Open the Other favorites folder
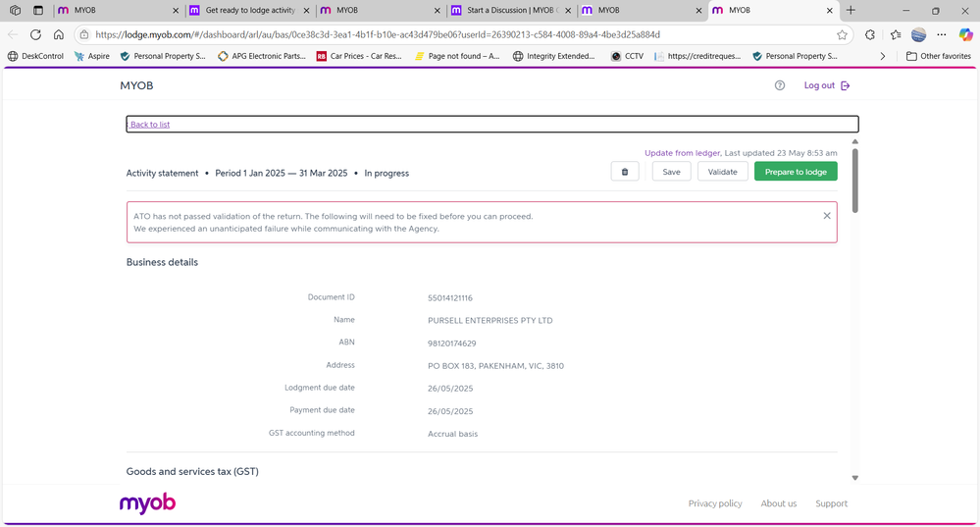Image resolution: width=980 pixels, height=527 pixels. coord(938,56)
